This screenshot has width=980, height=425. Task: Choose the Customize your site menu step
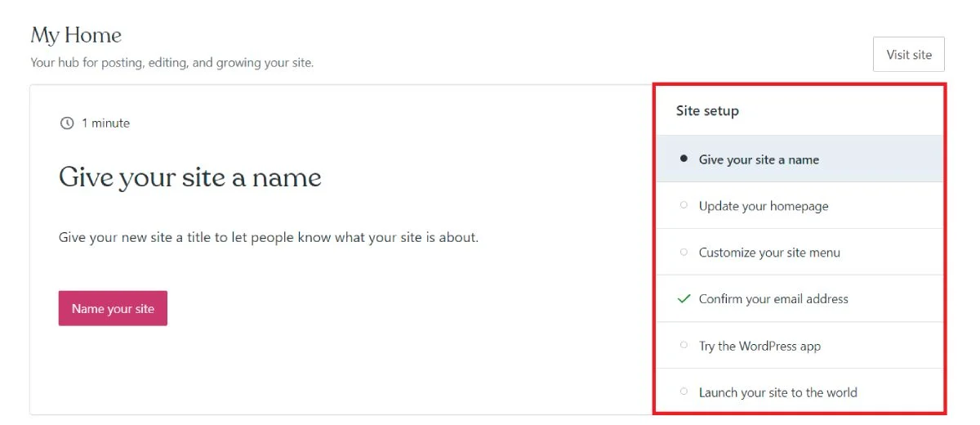pyautogui.click(x=800, y=253)
